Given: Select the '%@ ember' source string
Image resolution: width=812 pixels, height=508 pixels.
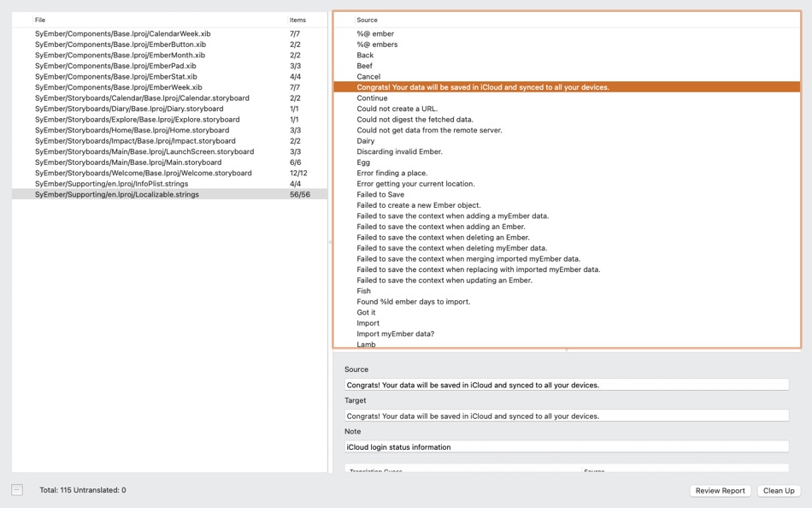Looking at the screenshot, I should 567,33.
